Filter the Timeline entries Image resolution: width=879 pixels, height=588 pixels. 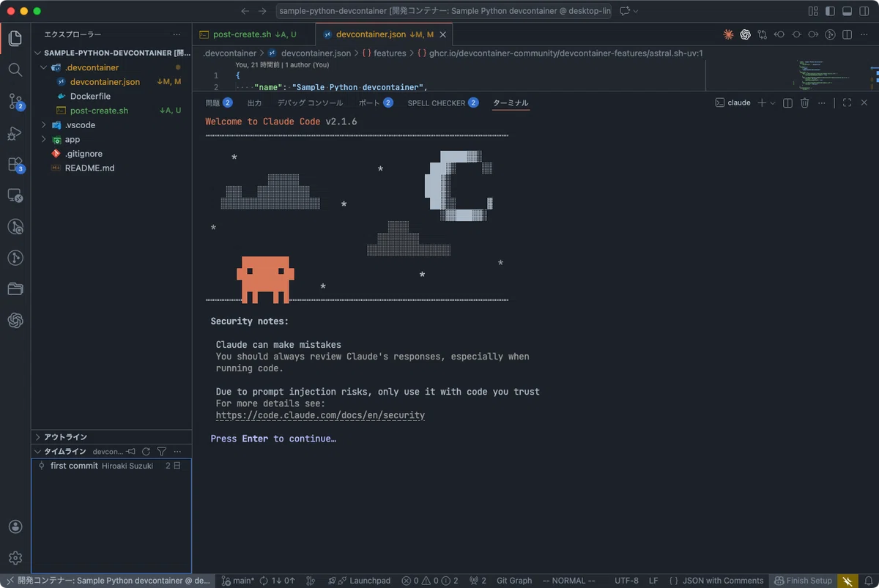click(162, 452)
